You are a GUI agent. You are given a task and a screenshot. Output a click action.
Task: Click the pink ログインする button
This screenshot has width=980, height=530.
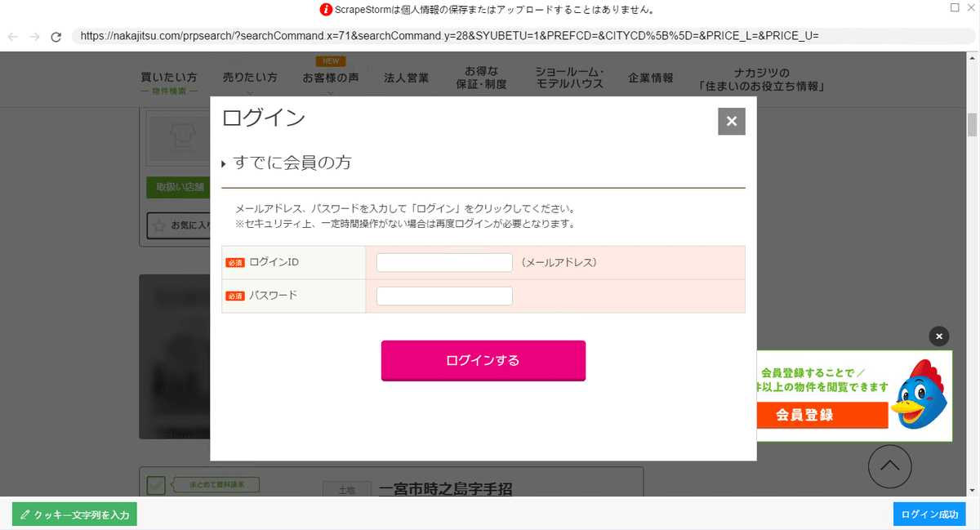pos(483,360)
